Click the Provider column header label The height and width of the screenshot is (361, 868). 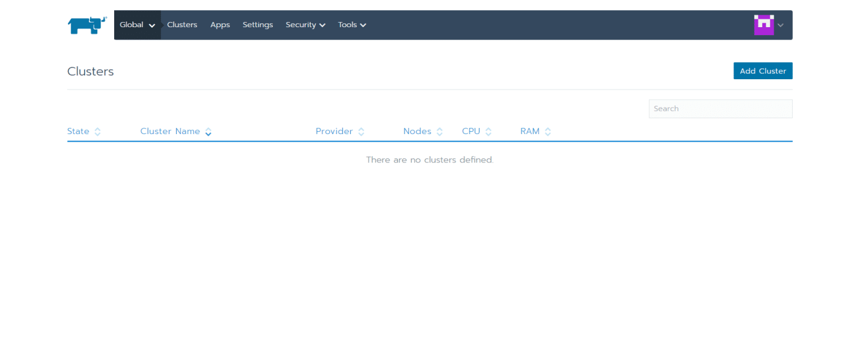pos(334,131)
